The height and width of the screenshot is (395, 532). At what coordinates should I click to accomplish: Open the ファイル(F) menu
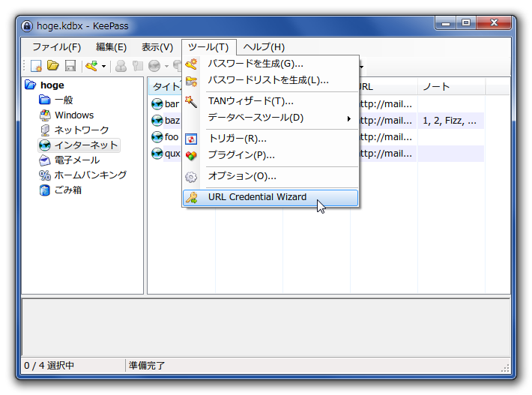click(57, 46)
